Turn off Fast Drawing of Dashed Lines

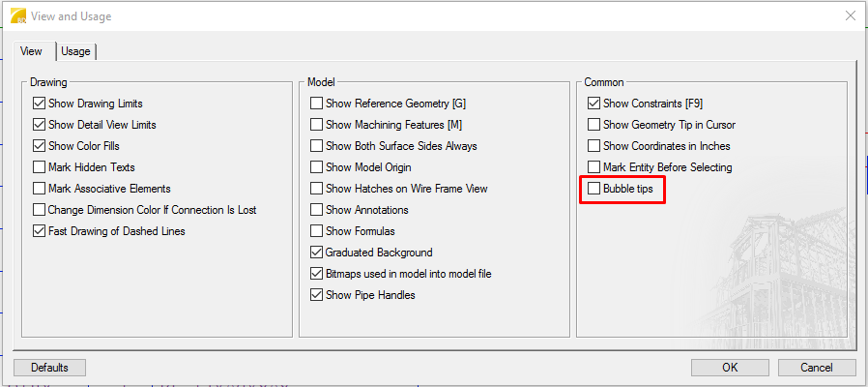[40, 231]
